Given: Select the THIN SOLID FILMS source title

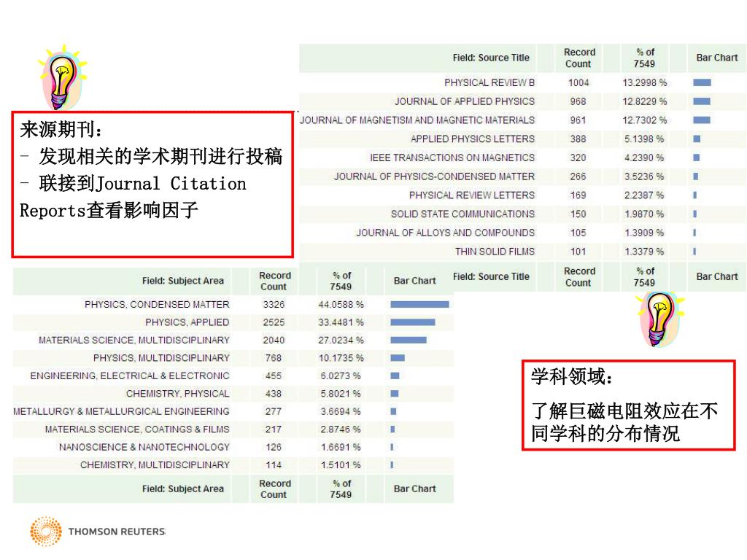Looking at the screenshot, I should tap(495, 252).
